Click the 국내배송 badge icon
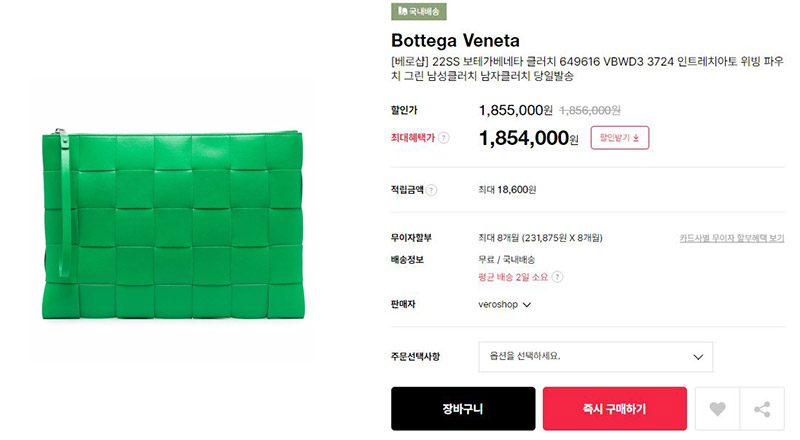The width and height of the screenshot is (800, 440). click(403, 11)
